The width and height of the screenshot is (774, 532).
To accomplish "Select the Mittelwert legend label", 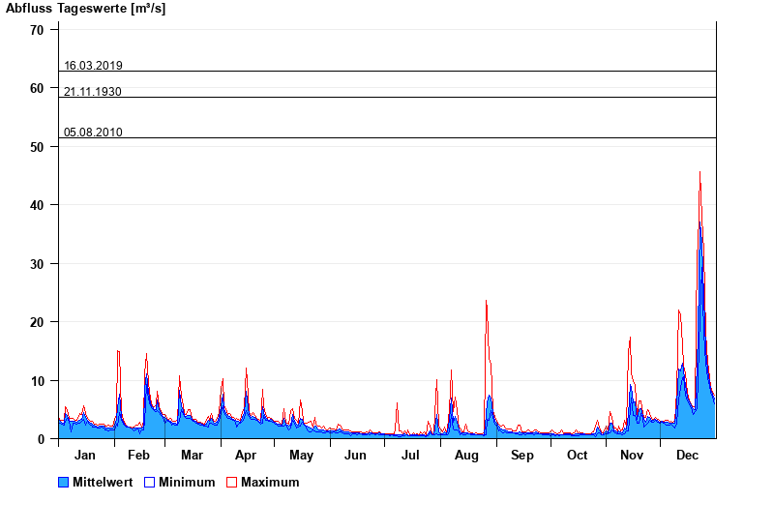I will coord(104,483).
